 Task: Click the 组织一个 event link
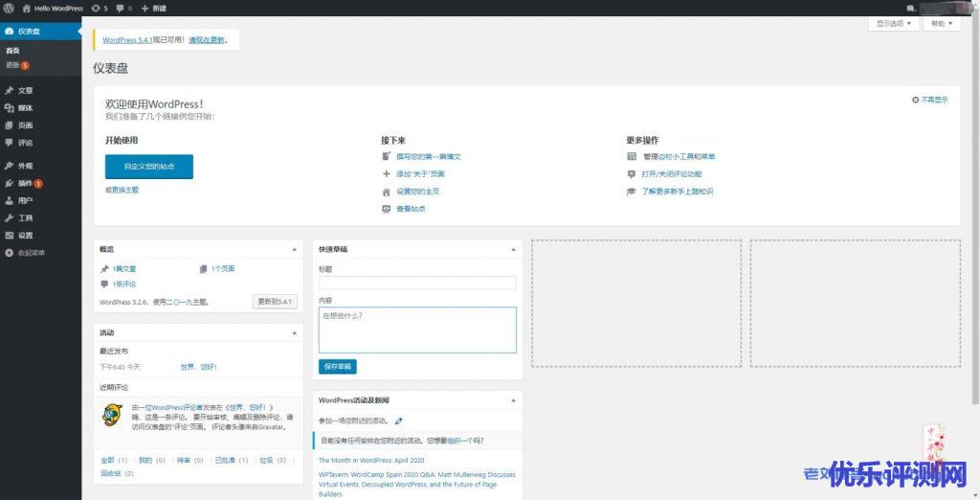coord(459,441)
